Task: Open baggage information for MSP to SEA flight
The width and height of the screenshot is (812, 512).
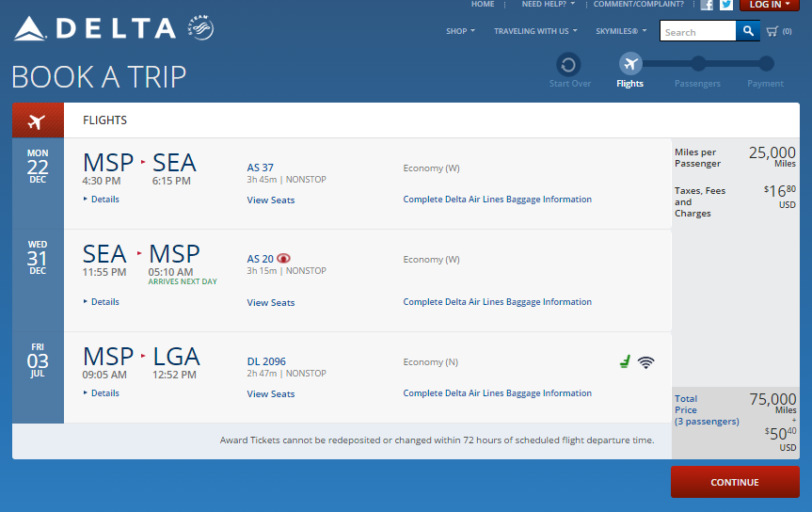Action: [497, 199]
